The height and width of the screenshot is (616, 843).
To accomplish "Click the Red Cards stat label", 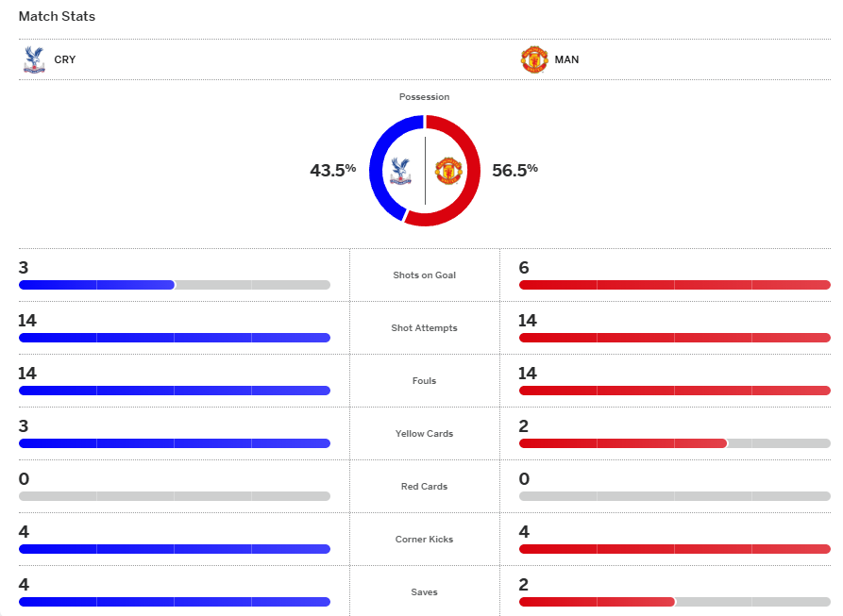I will 424,487.
